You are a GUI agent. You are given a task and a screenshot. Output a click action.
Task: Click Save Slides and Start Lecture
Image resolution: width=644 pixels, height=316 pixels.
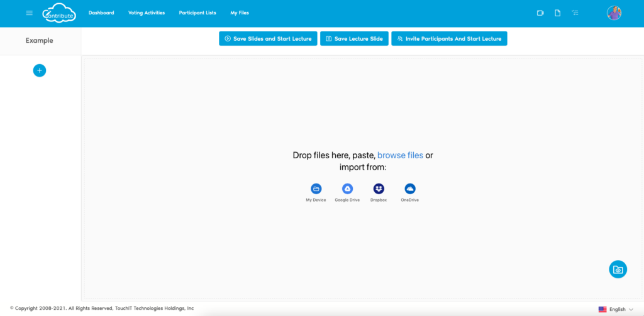(x=268, y=38)
